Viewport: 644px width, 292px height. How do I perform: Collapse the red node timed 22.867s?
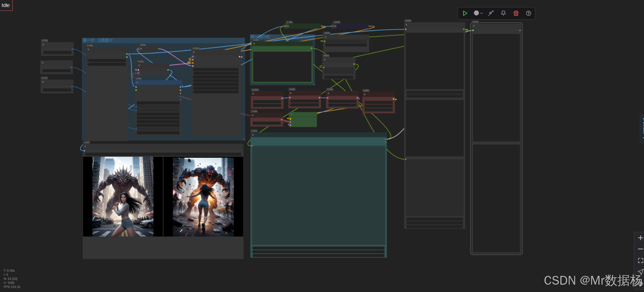tap(253, 94)
